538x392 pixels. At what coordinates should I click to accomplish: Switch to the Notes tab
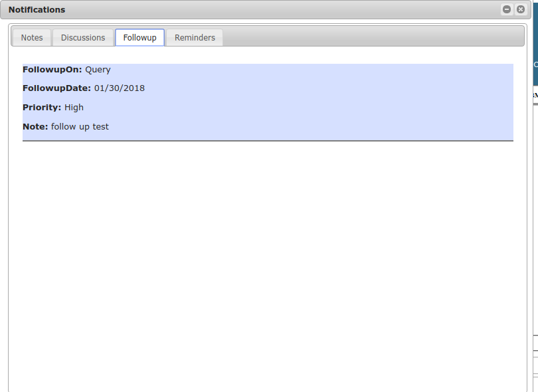point(32,38)
